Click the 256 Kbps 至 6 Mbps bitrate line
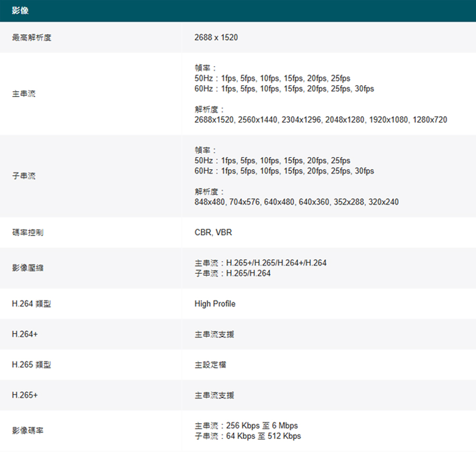 [x=246, y=426]
